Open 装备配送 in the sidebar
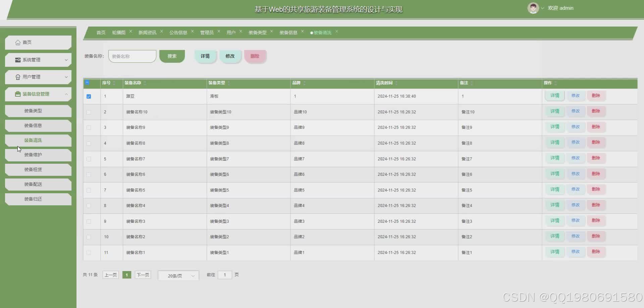 point(38,184)
